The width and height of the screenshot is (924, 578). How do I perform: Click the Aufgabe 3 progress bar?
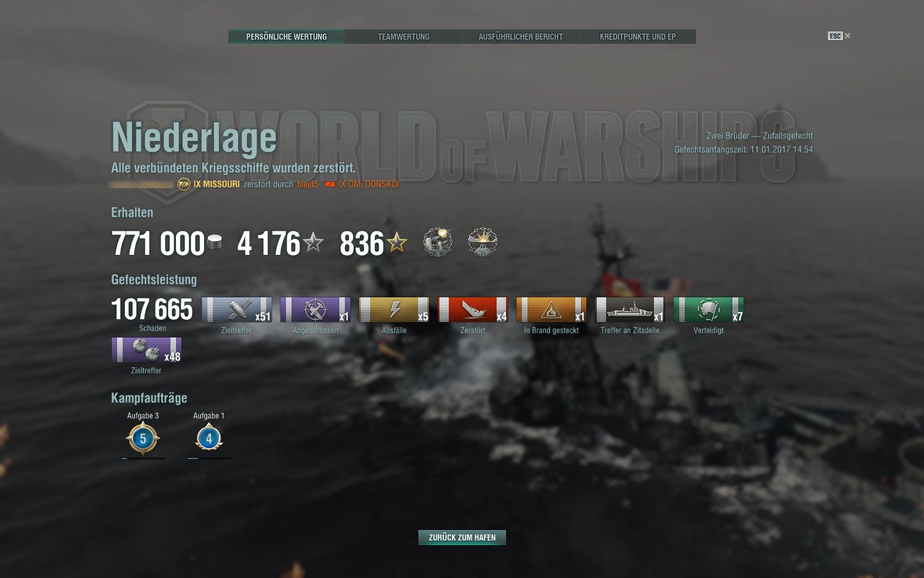coord(143,458)
